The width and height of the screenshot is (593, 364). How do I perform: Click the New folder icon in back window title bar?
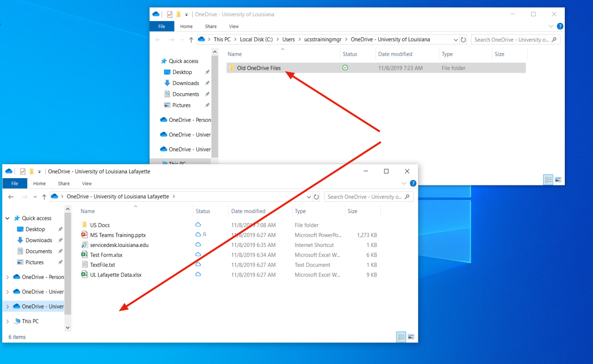coord(178,14)
